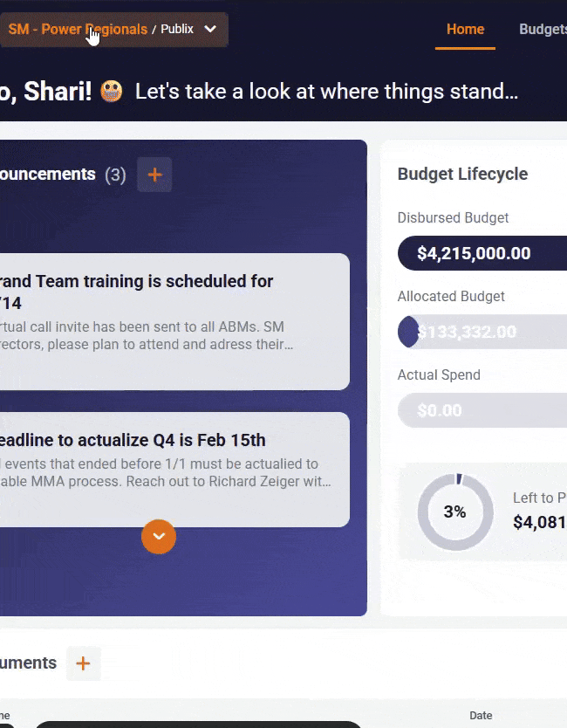Show more announcements with orange chevron button

coord(159,536)
